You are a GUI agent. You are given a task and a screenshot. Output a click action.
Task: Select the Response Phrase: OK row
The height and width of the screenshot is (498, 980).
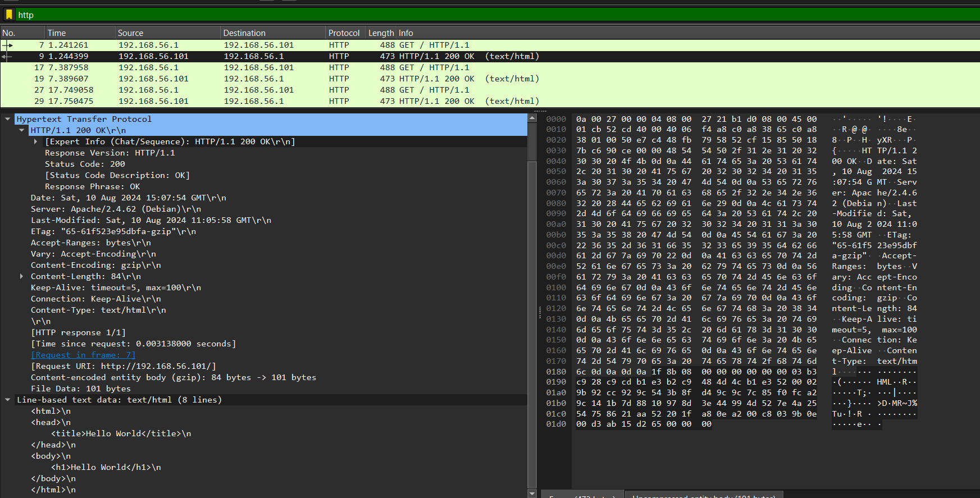(x=264, y=186)
